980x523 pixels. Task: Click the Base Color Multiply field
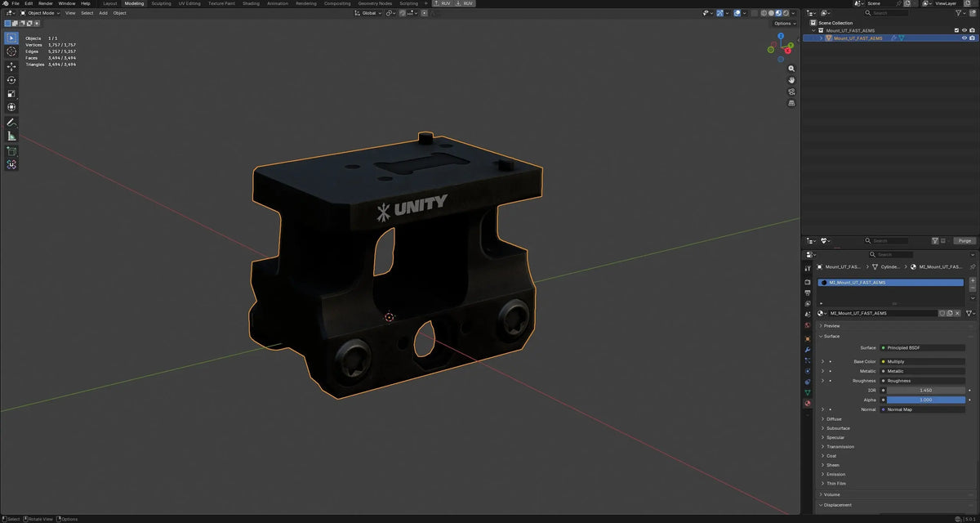tap(924, 361)
